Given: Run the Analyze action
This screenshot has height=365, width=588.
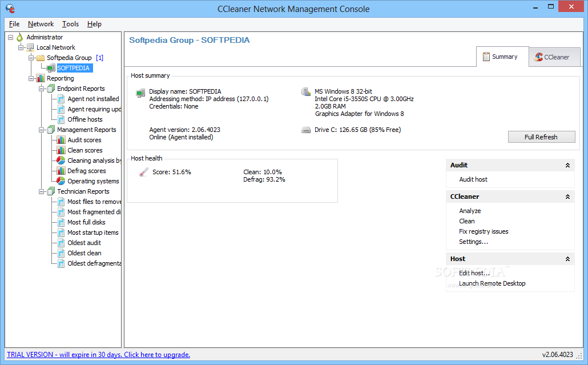Looking at the screenshot, I should (x=470, y=211).
